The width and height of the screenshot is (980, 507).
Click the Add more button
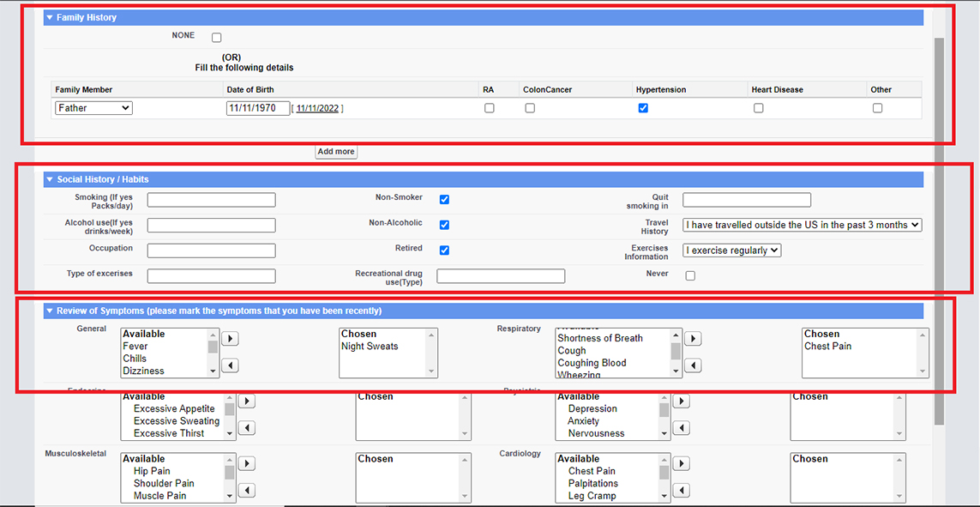(336, 152)
